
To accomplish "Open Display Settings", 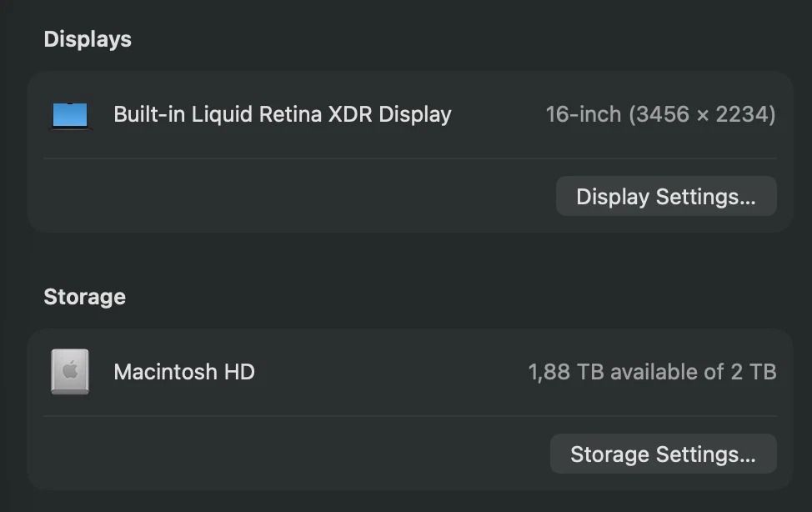I will click(x=665, y=196).
